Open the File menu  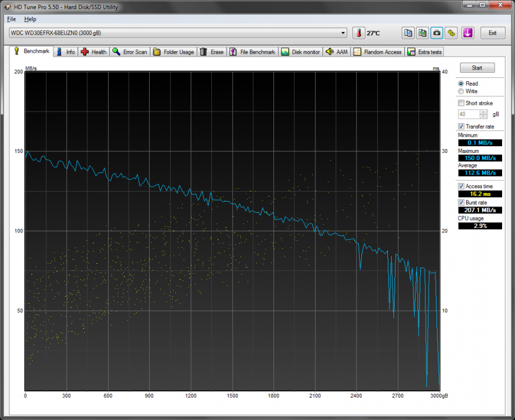[x=12, y=19]
